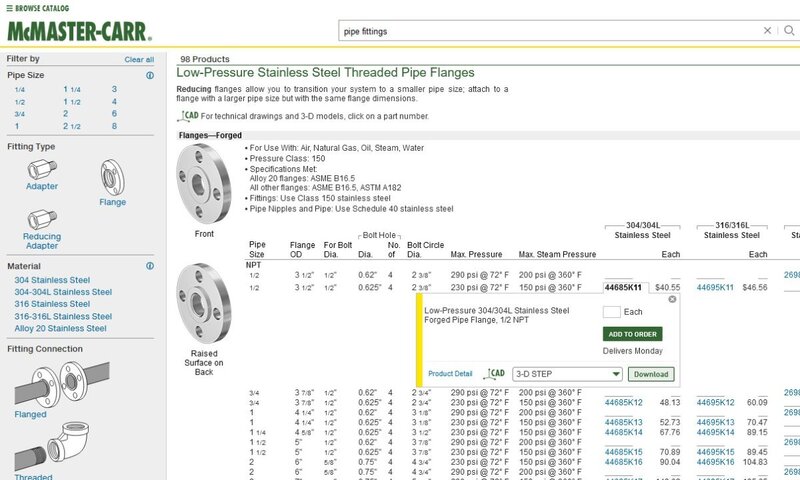Click the Raised Surface on Back thumbnail
This screenshot has width=800, height=480.
204,304
